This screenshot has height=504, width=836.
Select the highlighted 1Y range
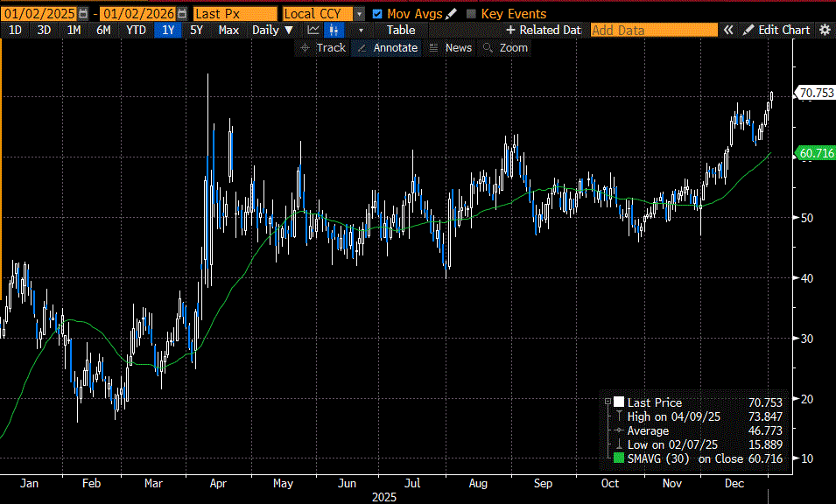[167, 30]
